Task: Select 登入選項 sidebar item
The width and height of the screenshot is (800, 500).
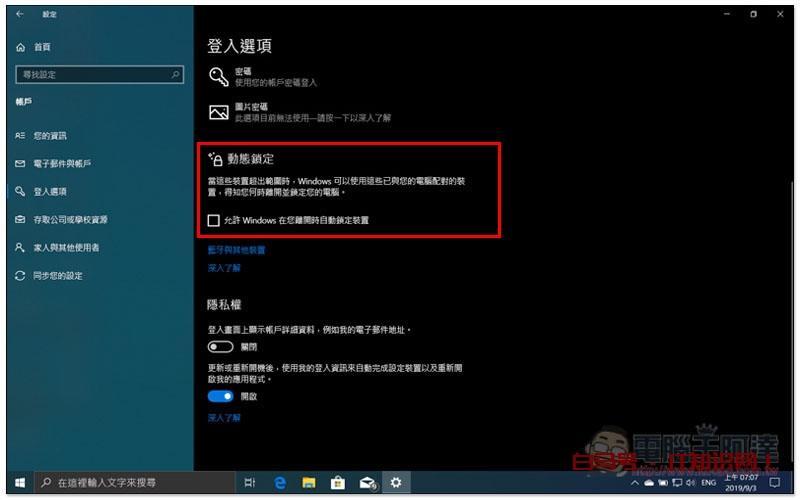Action: pos(50,191)
